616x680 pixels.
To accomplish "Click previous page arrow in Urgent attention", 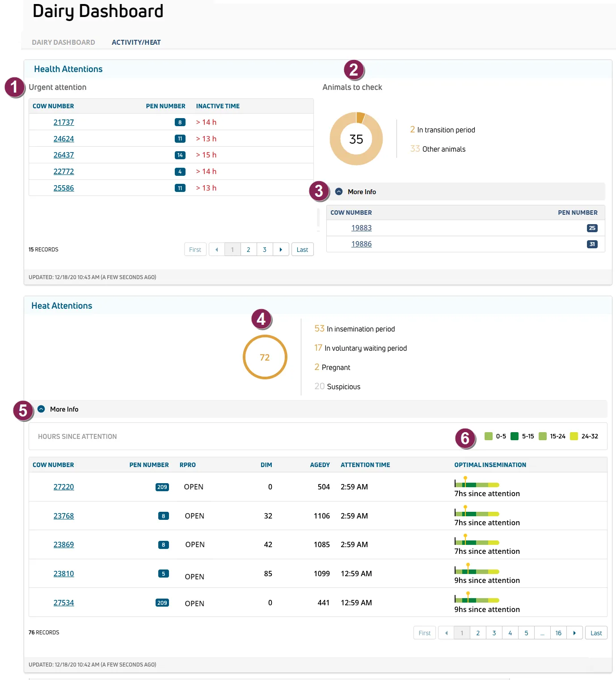I will [217, 250].
